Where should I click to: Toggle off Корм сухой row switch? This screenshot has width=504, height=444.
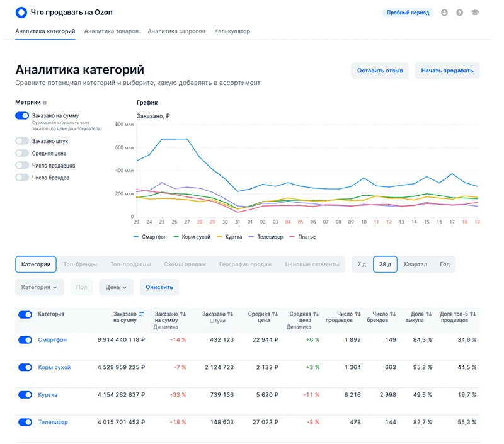click(25, 367)
